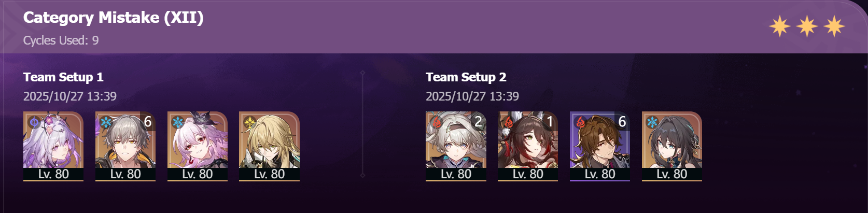Click the Cycles Used: 9 text
The width and height of the screenshot is (868, 213).
point(61,40)
